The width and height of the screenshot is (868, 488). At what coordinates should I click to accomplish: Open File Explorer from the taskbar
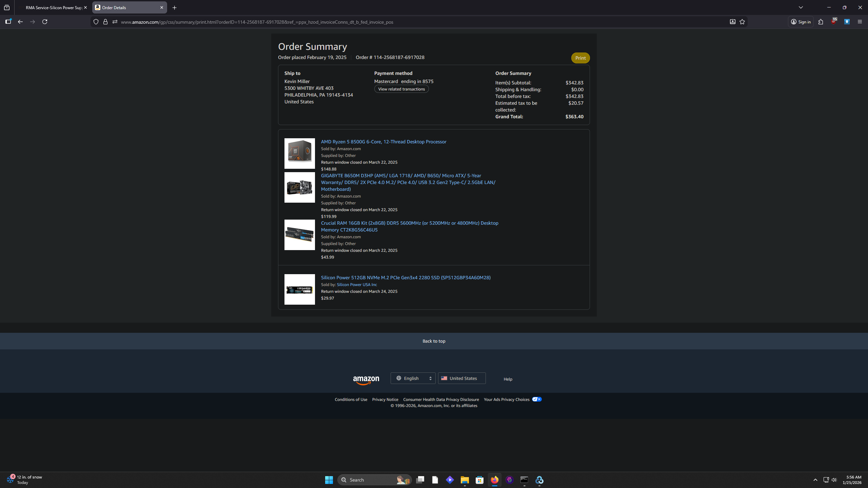click(465, 480)
